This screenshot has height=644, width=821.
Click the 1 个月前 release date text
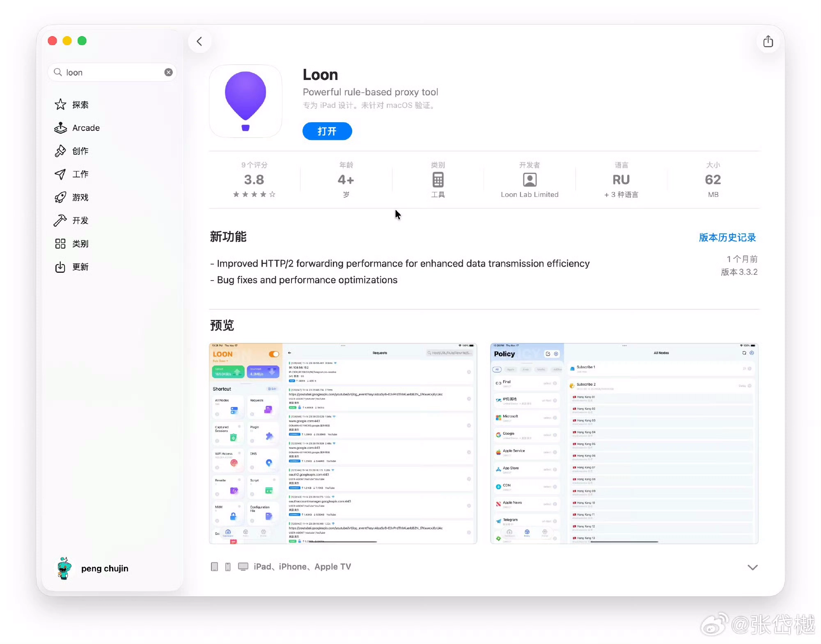point(742,259)
